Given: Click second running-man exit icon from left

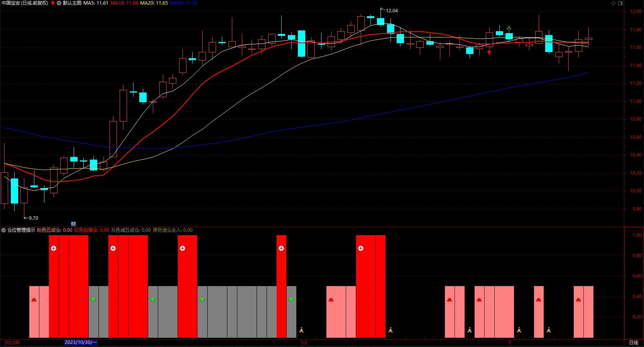Looking at the screenshot, I should 390,330.
